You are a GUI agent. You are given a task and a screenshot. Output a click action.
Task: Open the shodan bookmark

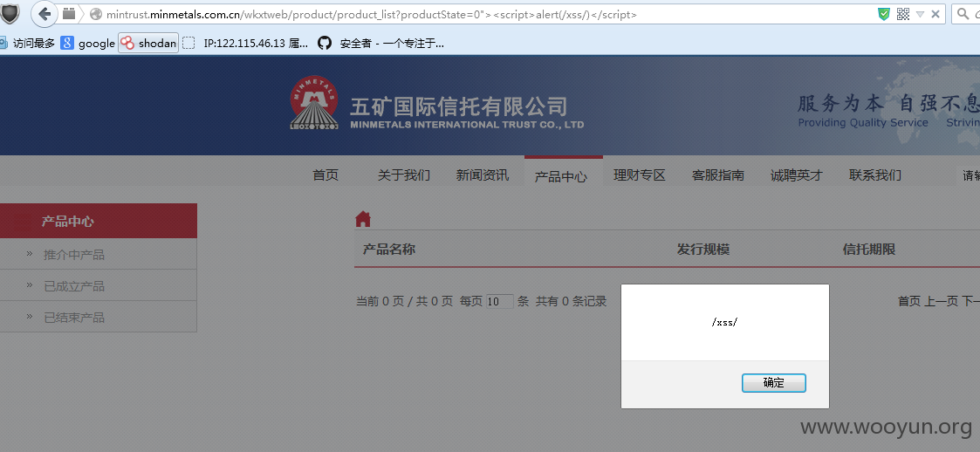(x=148, y=43)
